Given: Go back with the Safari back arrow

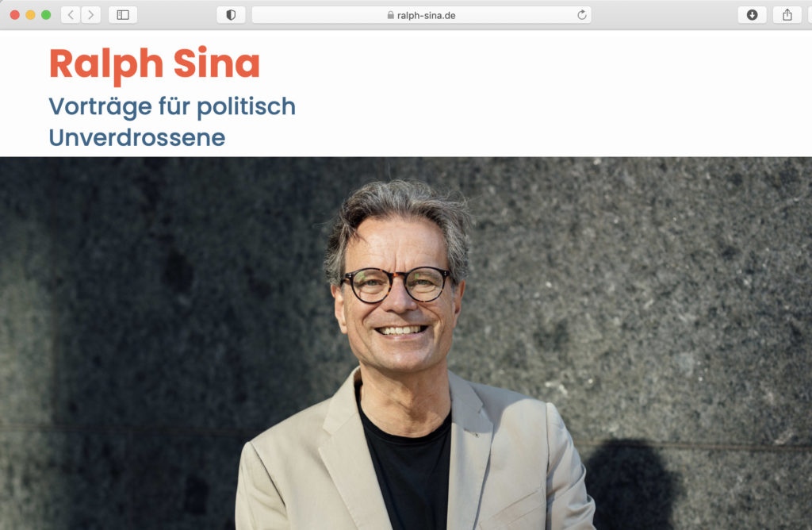Looking at the screenshot, I should click(x=71, y=15).
